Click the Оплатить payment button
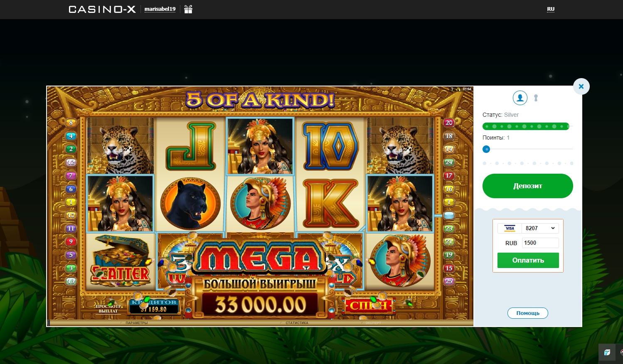Screen dimensions: 623x364 528,260
